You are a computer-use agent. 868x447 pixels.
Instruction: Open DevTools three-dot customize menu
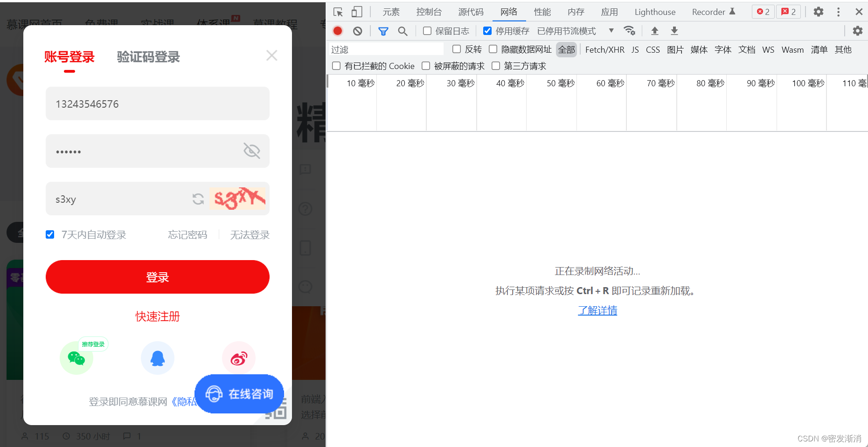[x=839, y=12]
